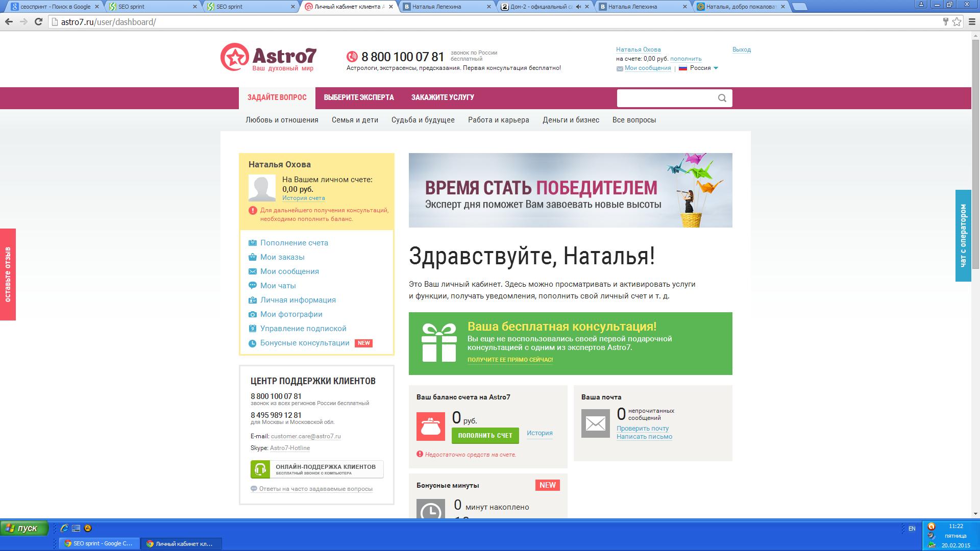Click the clock icon in Бонусные минуты
The image size is (980, 551).
pos(431,509)
